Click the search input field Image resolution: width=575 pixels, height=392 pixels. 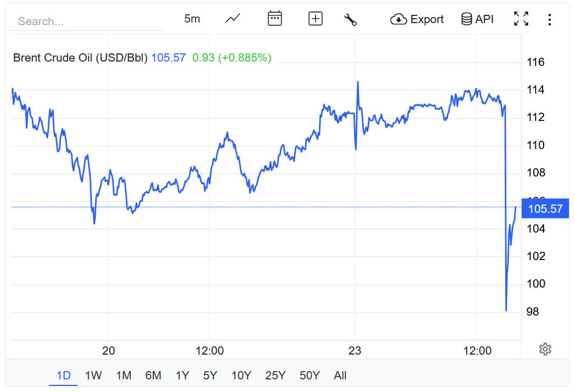pos(88,21)
